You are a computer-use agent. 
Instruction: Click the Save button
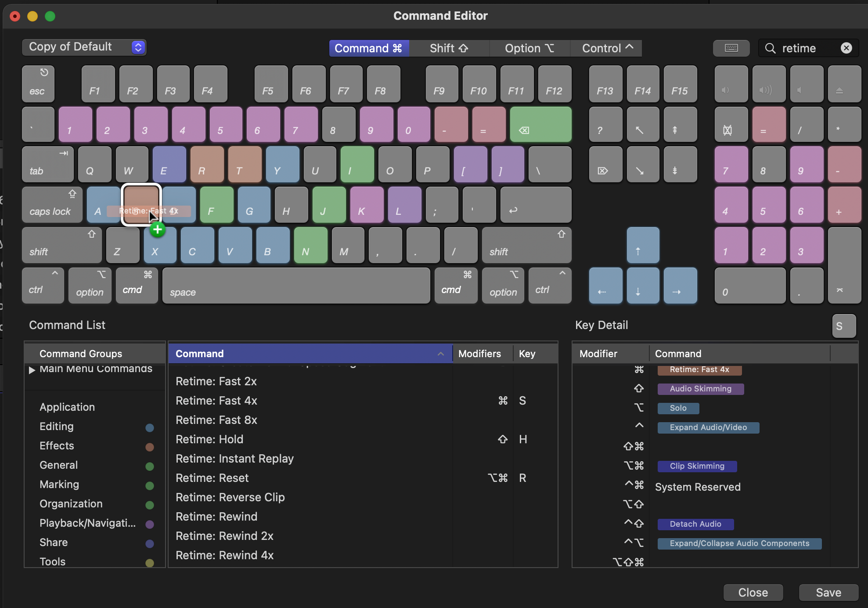(x=828, y=593)
